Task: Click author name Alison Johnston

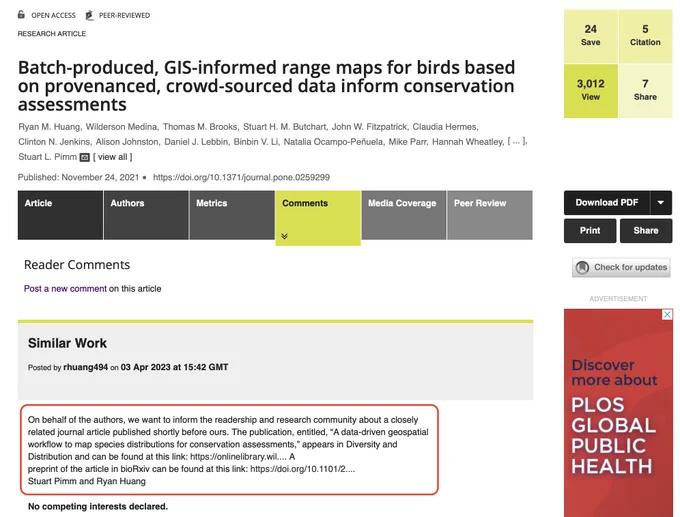Action: (127, 142)
